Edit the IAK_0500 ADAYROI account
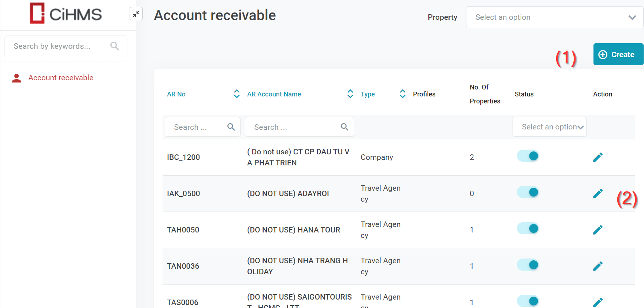 tap(598, 194)
